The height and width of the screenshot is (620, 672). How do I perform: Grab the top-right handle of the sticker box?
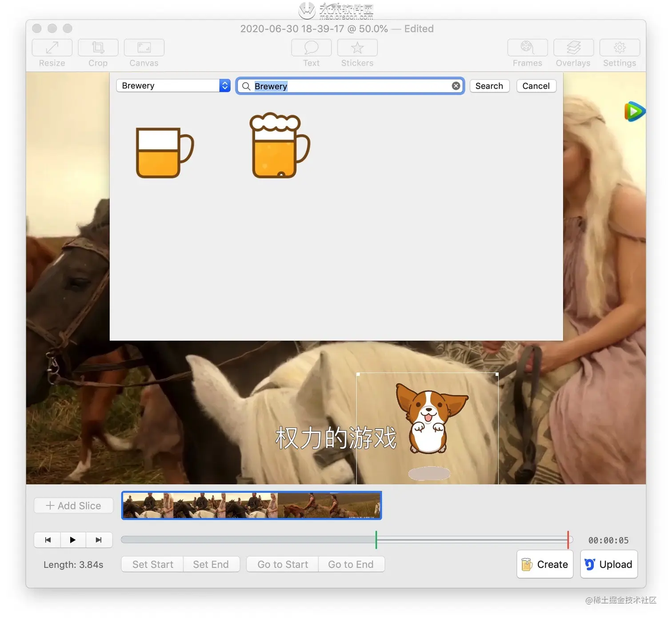[497, 374]
